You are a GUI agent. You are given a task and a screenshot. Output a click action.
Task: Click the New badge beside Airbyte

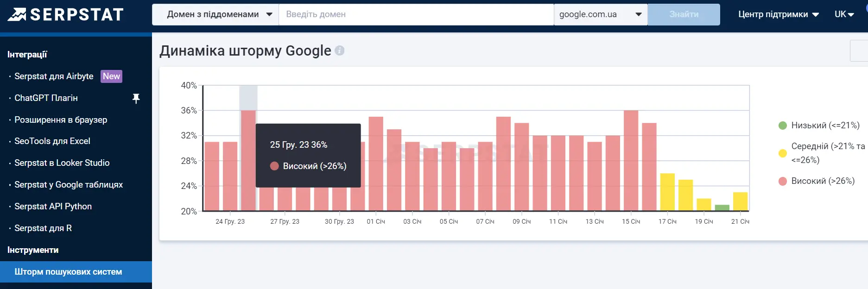[x=112, y=76]
